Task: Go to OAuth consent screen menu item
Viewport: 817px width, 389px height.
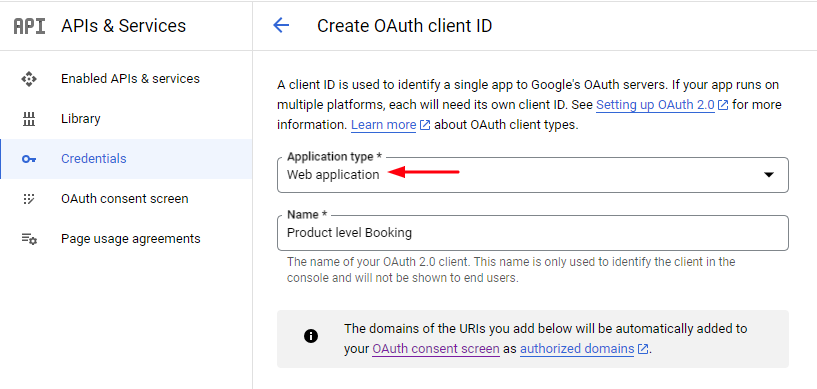Action: [126, 199]
